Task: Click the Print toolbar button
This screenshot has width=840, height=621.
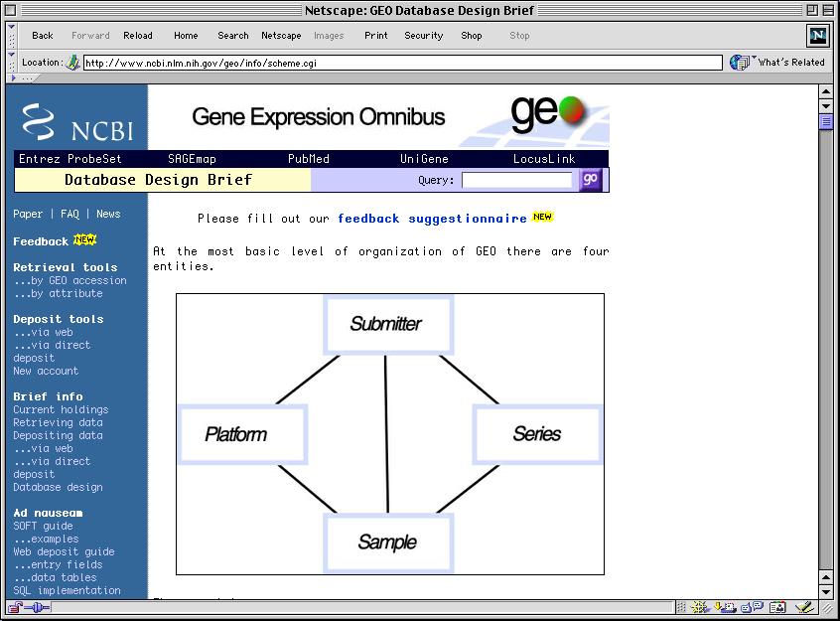Action: click(376, 36)
